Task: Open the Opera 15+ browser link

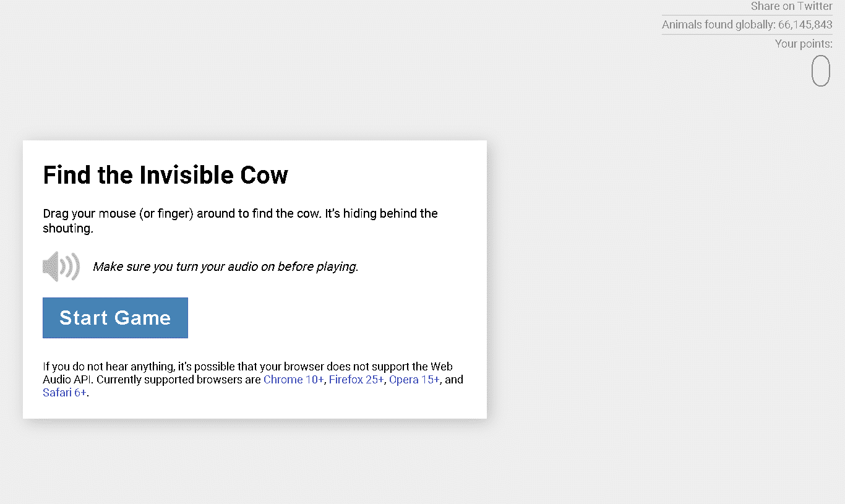Action: pyautogui.click(x=414, y=379)
